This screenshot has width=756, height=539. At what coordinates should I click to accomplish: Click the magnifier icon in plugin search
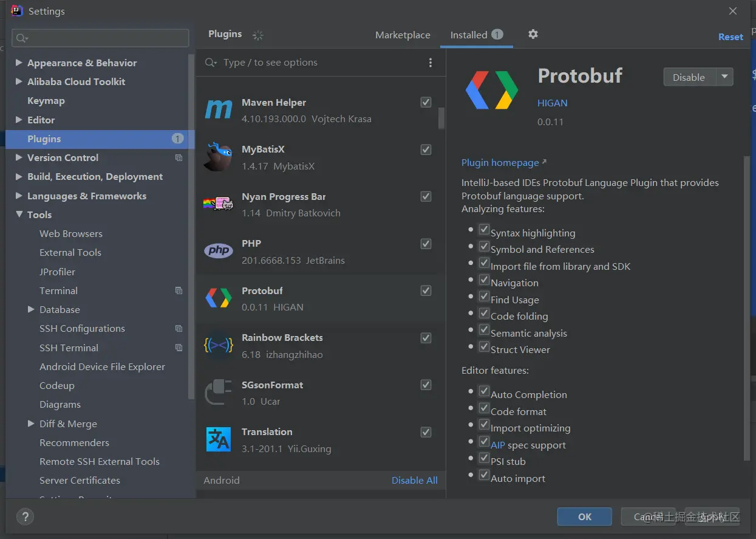pyautogui.click(x=211, y=63)
